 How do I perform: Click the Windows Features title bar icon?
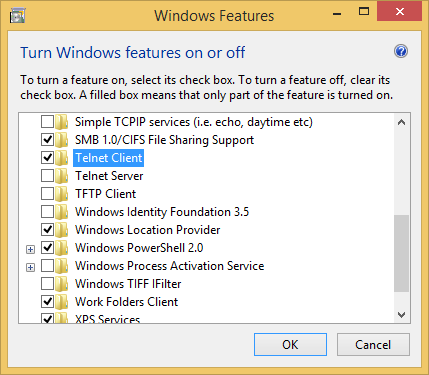(18, 16)
